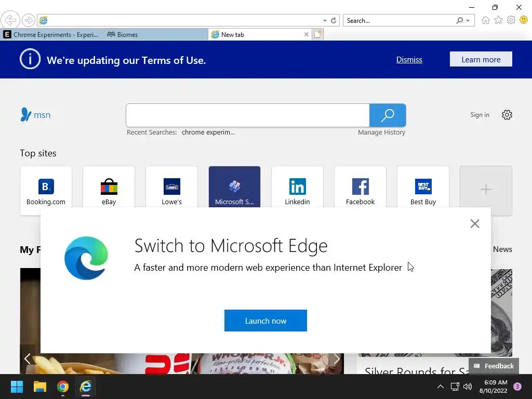This screenshot has width=532, height=399.
Task: Open the taskbar clock and date
Action: [494, 387]
